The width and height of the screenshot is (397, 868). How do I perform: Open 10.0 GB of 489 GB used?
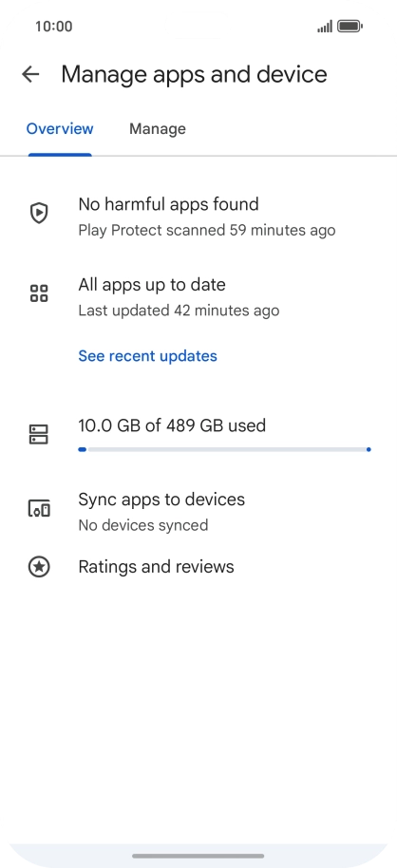[x=172, y=425]
